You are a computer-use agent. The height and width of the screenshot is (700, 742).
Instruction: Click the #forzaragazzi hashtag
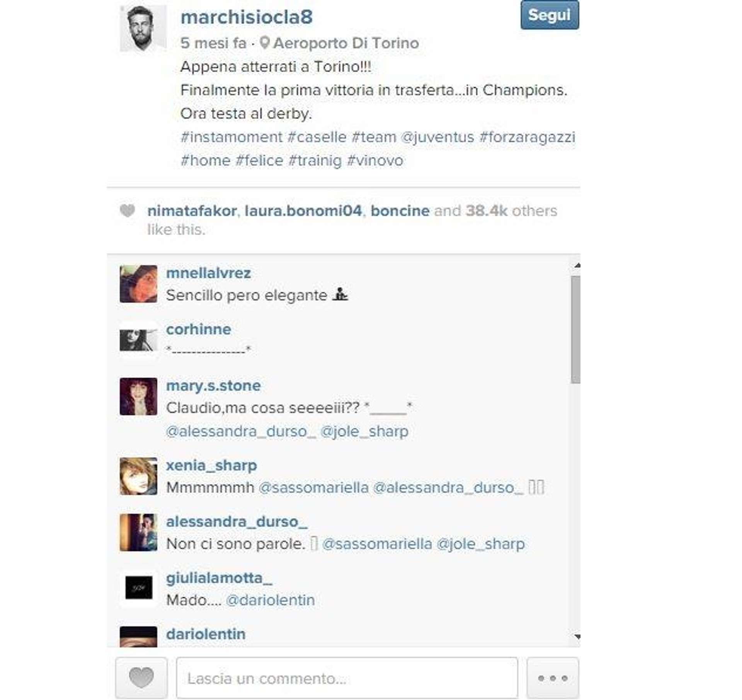coord(527,137)
